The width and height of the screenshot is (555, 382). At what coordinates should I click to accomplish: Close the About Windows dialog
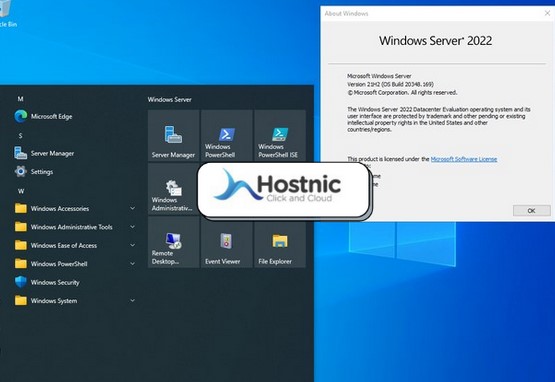point(547,13)
